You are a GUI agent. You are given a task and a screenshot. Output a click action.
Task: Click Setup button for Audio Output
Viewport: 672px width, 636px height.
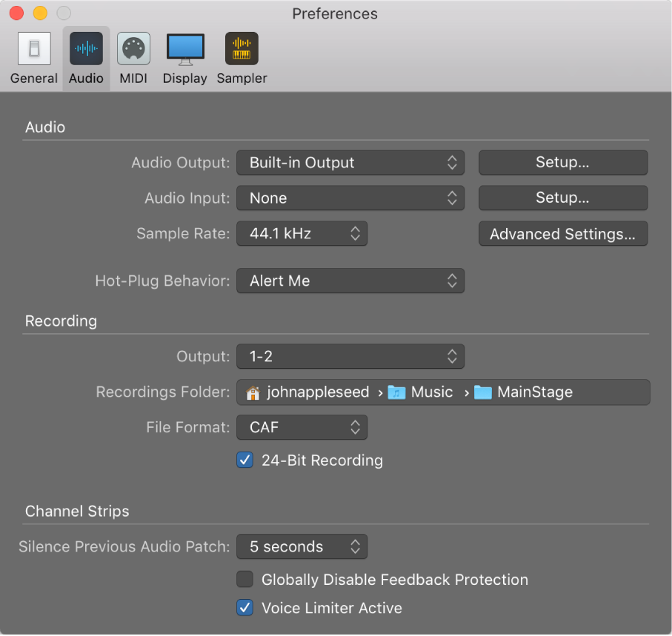click(562, 163)
